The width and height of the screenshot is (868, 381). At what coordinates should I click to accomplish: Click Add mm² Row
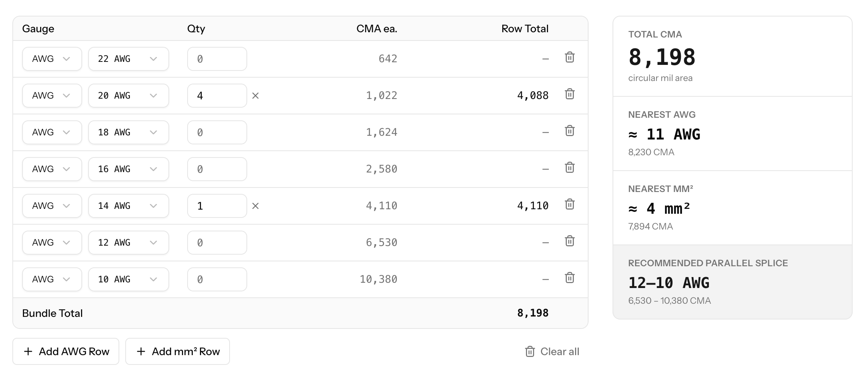point(177,351)
